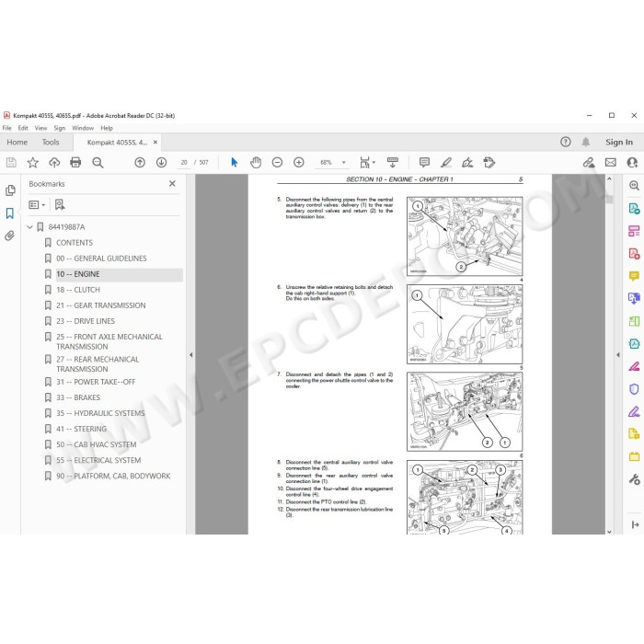644x644 pixels.
Task: Open the 90 -- PLATFORM, CAB, BODYWORK bookmark
Action: point(113,476)
